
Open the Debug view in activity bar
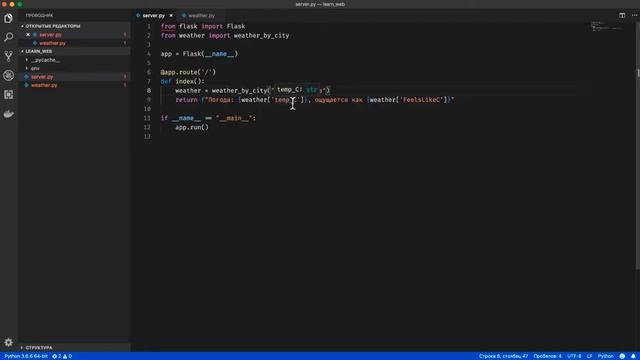pyautogui.click(x=8, y=76)
